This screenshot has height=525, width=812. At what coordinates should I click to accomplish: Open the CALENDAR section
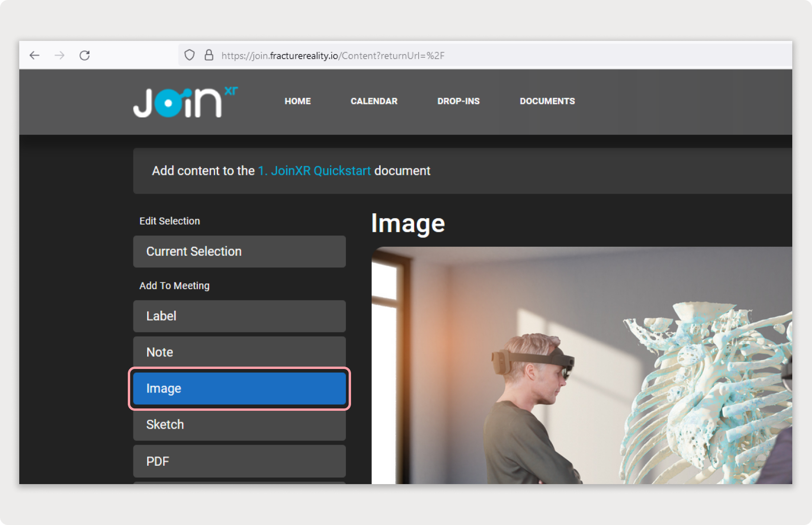(374, 101)
